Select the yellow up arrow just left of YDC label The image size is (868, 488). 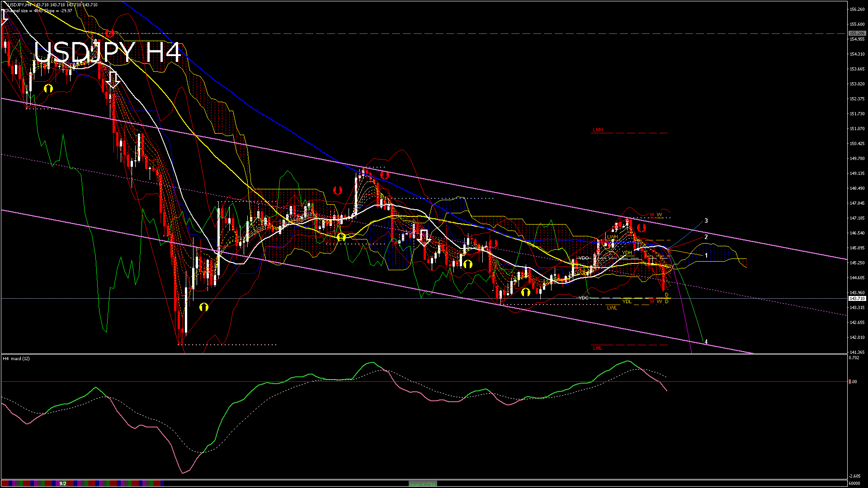click(x=525, y=292)
